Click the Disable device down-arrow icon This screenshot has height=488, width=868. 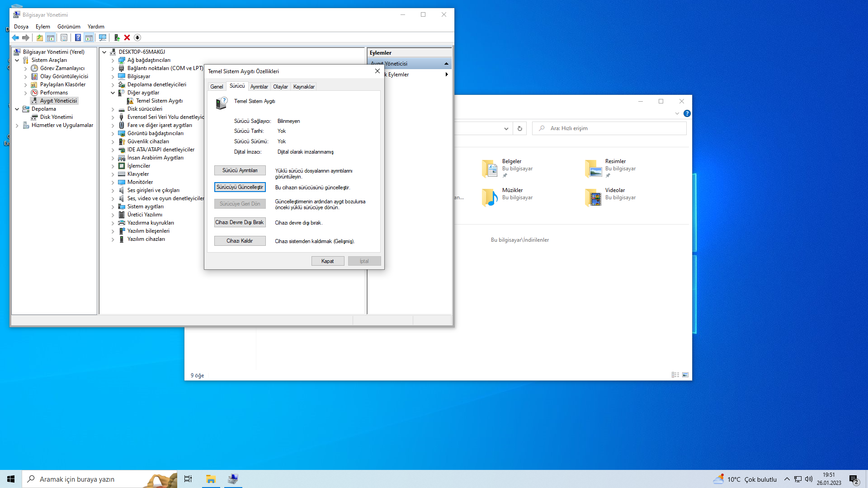(x=137, y=38)
